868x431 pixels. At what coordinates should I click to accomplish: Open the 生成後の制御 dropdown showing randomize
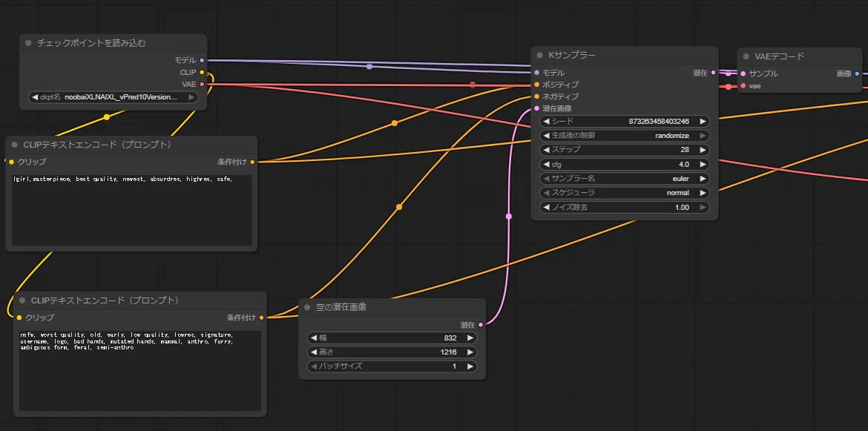click(625, 136)
